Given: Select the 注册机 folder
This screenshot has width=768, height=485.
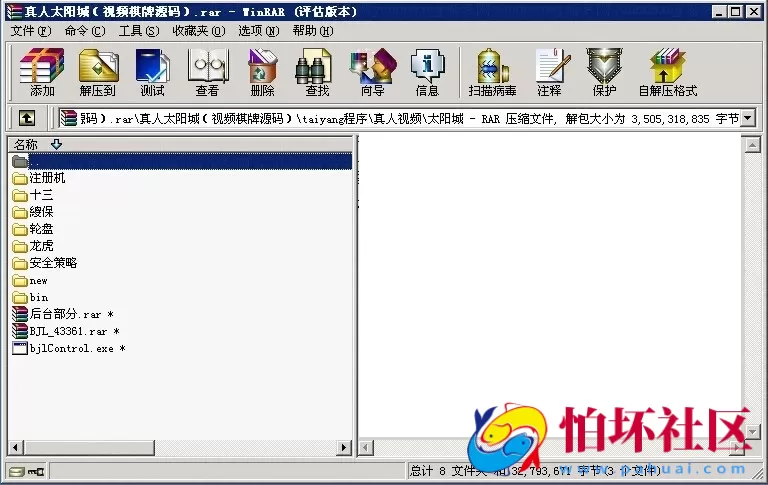Looking at the screenshot, I should 47,178.
